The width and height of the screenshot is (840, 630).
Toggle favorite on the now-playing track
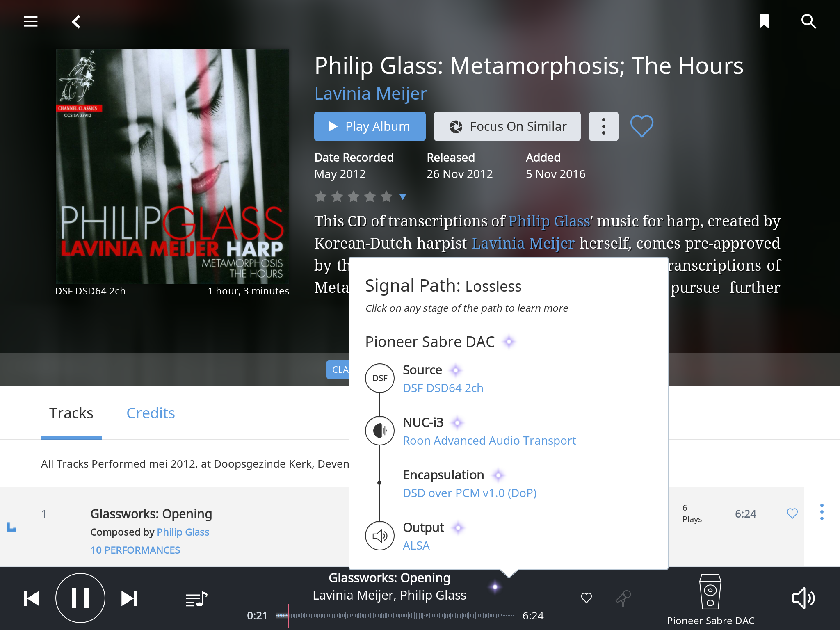pos(587,598)
